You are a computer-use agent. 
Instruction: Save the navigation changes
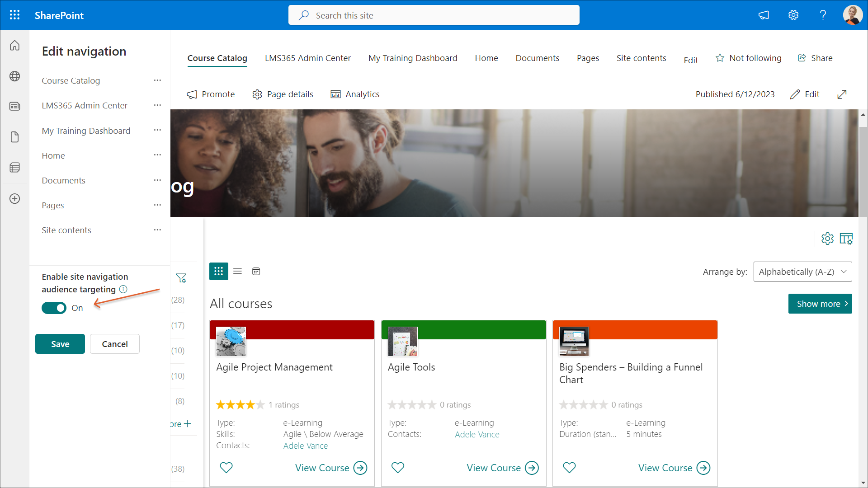(x=60, y=344)
